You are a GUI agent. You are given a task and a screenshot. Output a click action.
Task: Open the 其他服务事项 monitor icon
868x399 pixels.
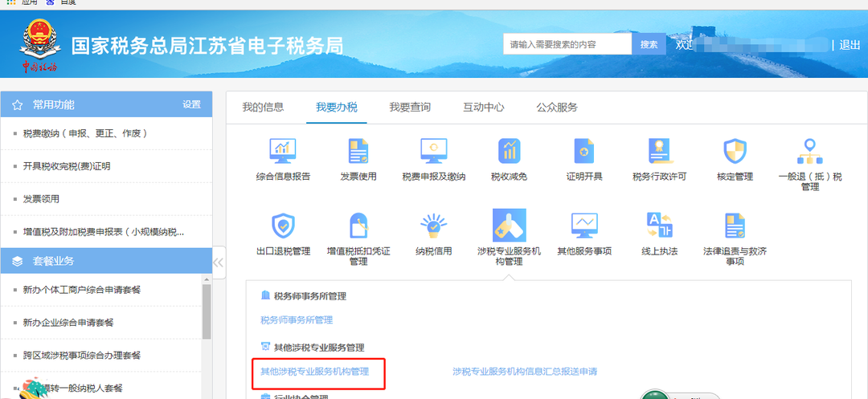(584, 226)
